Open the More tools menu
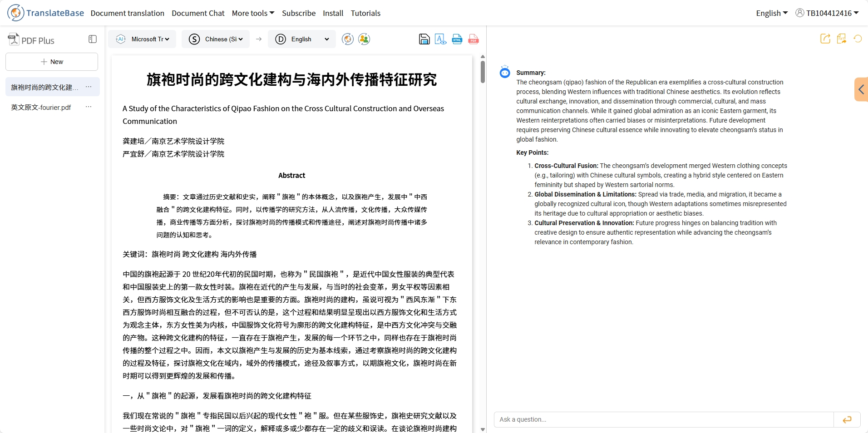868x433 pixels. click(253, 13)
